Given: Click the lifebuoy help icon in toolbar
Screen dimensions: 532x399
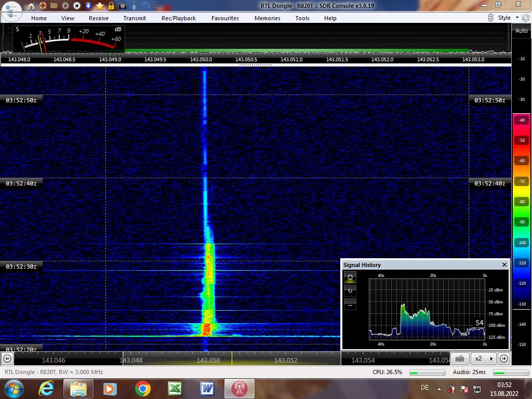Looking at the screenshot, I should (x=43, y=6).
